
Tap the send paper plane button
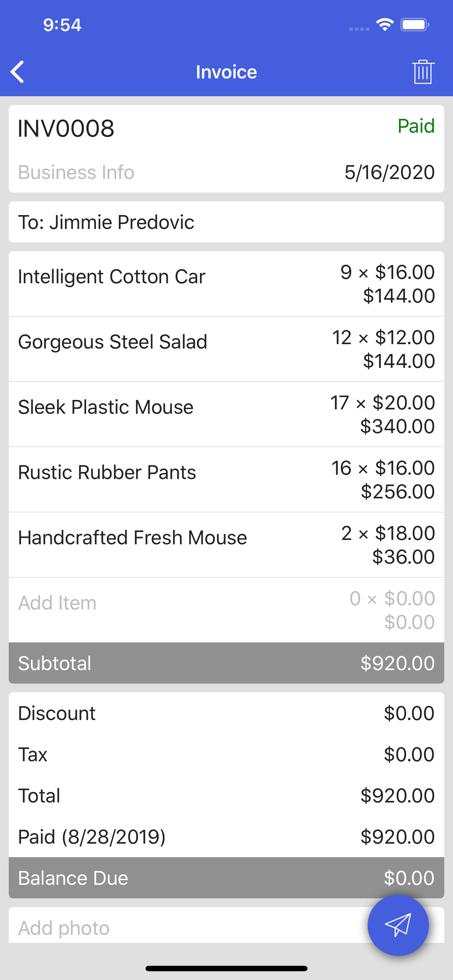click(x=398, y=925)
